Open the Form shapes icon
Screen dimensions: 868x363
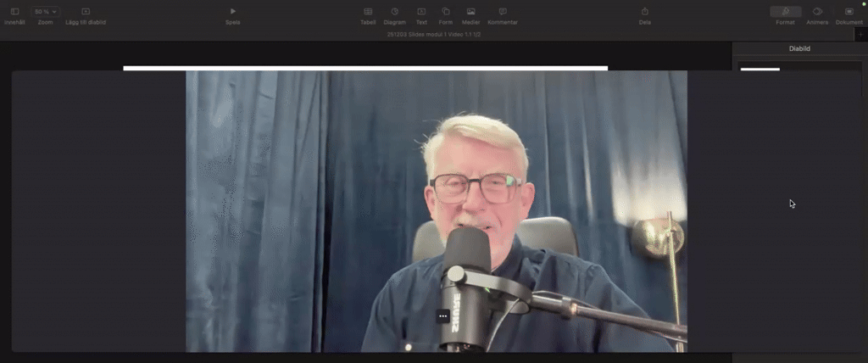click(446, 12)
